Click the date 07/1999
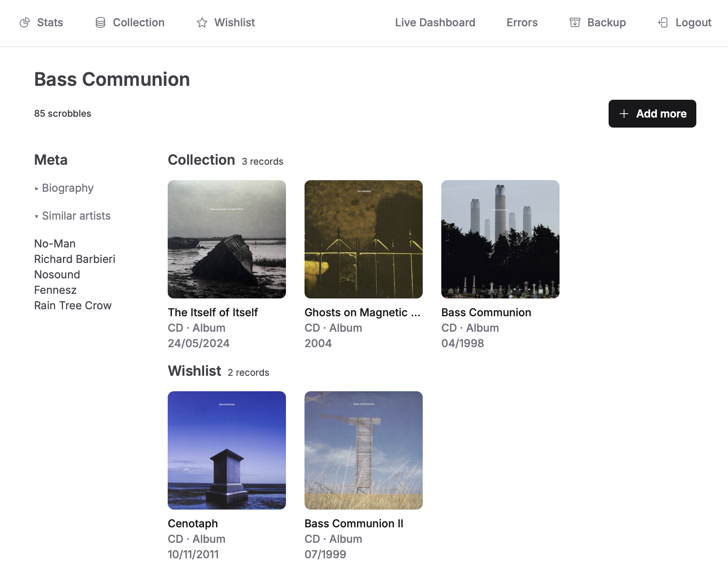 (x=325, y=554)
